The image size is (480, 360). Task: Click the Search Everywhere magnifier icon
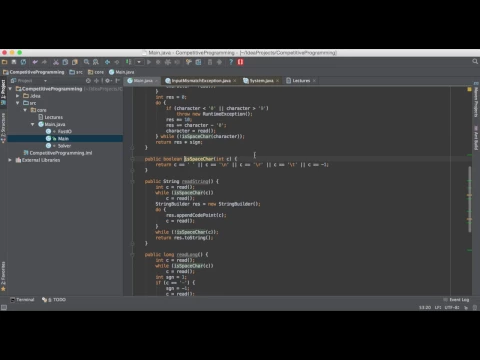pyautogui.click(x=475, y=62)
